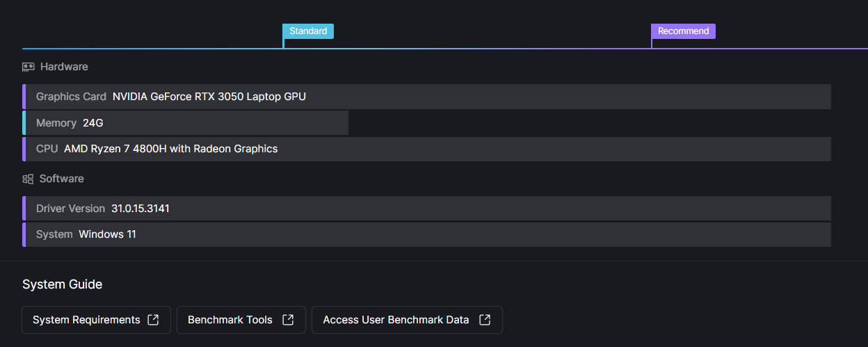The height and width of the screenshot is (347, 868).
Task: Open Access User Benchmark Data text
Action: (x=396, y=320)
